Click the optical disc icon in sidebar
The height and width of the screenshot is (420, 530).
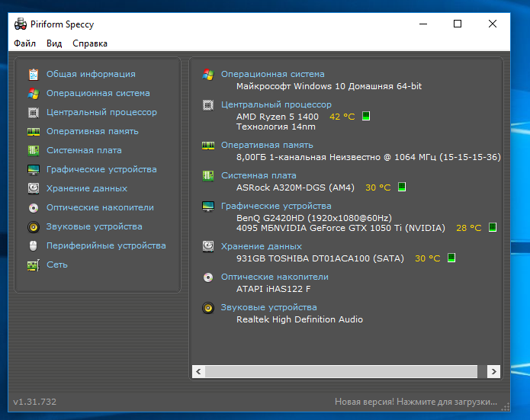34,208
